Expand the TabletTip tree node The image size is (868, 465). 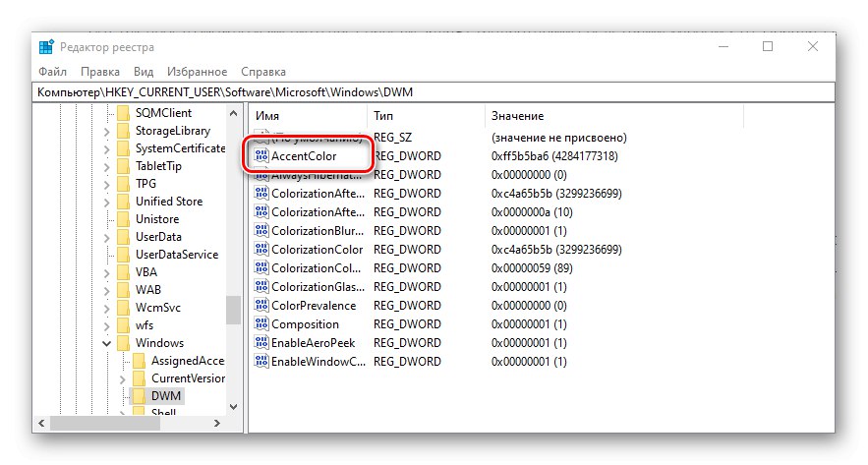pyautogui.click(x=107, y=167)
